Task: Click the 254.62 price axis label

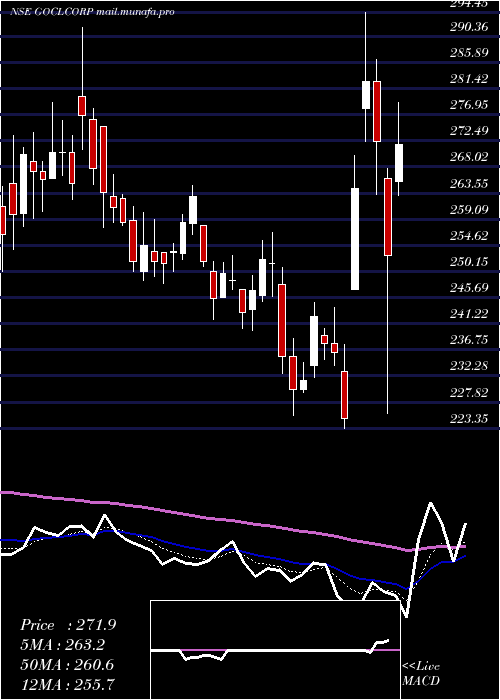Action: 468,236
